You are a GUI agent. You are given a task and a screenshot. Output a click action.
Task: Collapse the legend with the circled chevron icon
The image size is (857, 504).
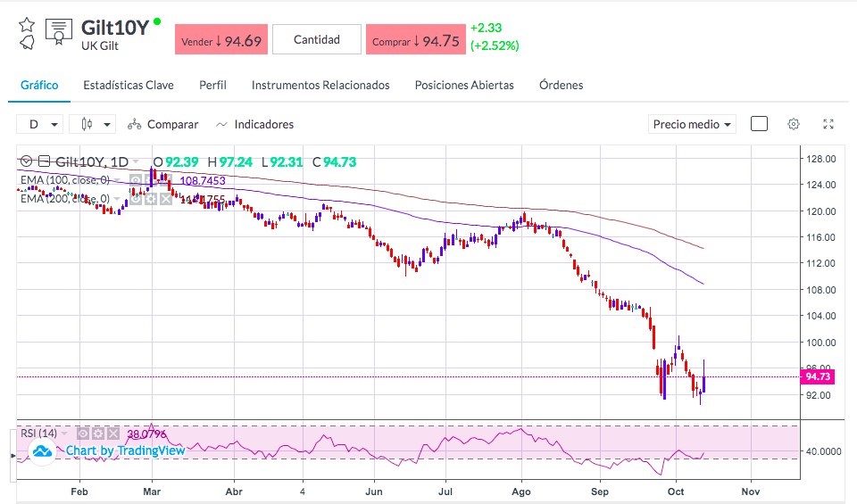(27, 161)
